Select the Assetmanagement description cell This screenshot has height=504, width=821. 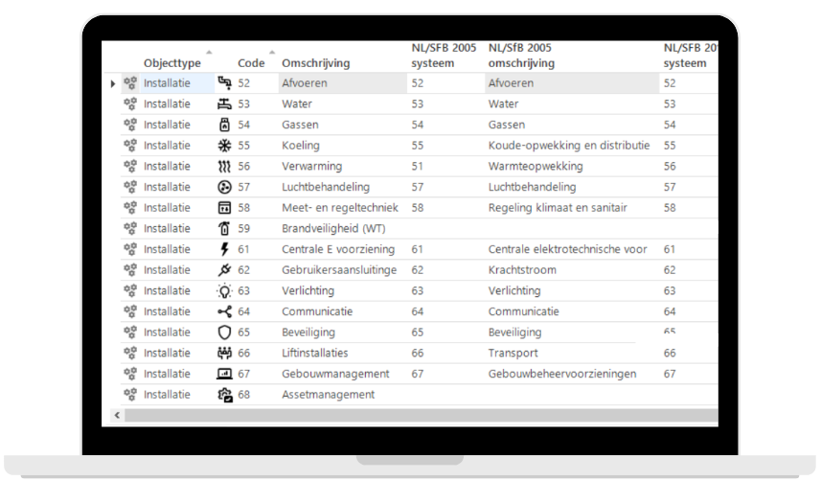pyautogui.click(x=328, y=395)
